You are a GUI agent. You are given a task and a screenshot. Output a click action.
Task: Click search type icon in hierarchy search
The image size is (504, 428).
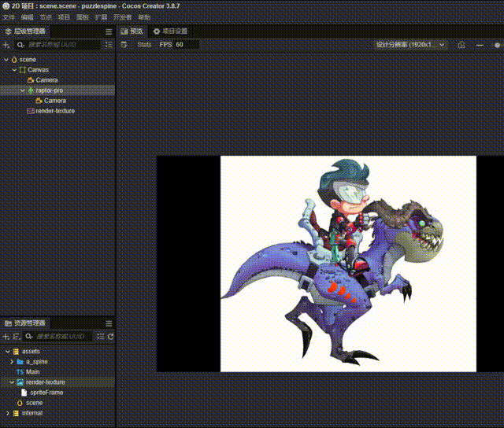pyautogui.click(x=20, y=45)
